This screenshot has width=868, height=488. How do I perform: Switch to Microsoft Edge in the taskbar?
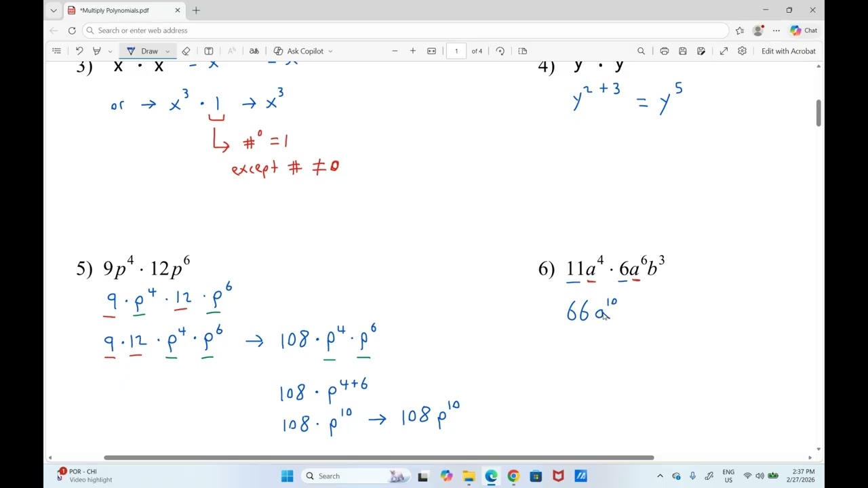click(490, 476)
